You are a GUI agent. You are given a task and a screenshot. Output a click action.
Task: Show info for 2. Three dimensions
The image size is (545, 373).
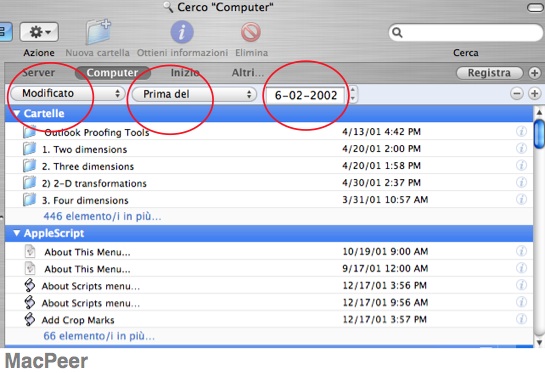click(521, 165)
